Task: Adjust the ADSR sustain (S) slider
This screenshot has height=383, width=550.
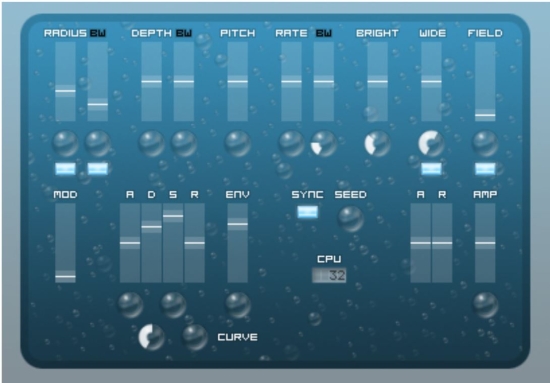Action: point(173,243)
